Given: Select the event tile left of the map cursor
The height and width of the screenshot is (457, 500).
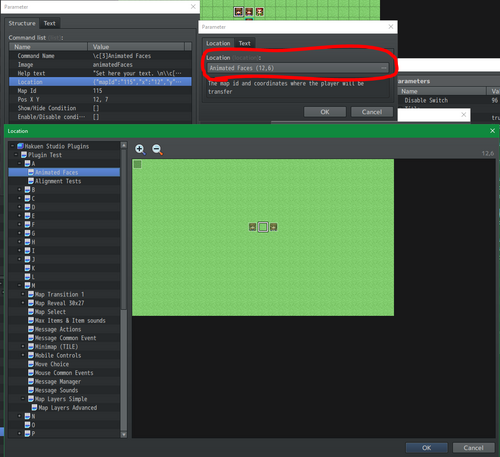Looking at the screenshot, I should tap(252, 227).
